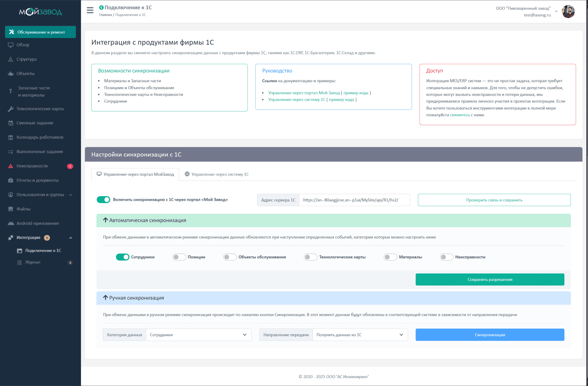The height and width of the screenshot is (386, 588).
Task: Open the Журнал list icon item
Action: tap(20, 262)
